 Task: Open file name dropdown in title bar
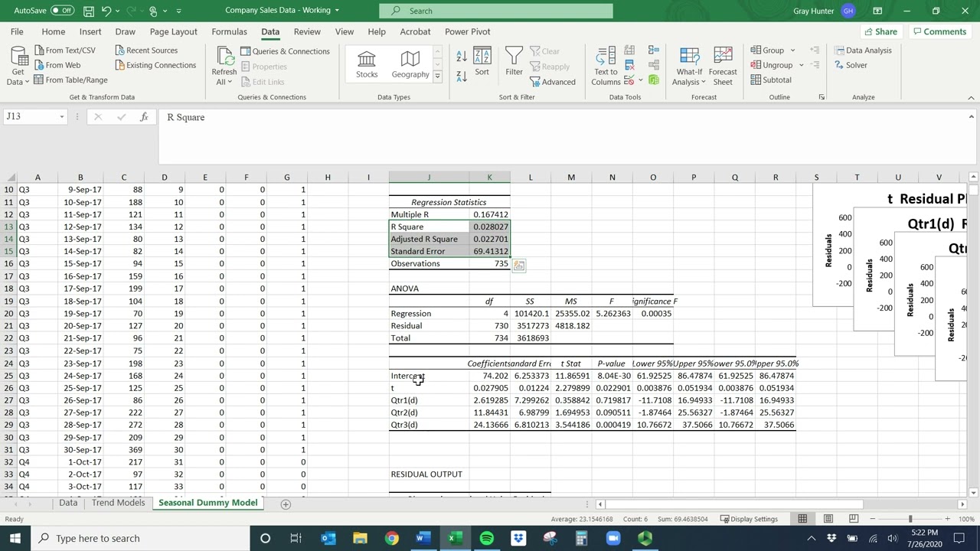[x=337, y=11]
